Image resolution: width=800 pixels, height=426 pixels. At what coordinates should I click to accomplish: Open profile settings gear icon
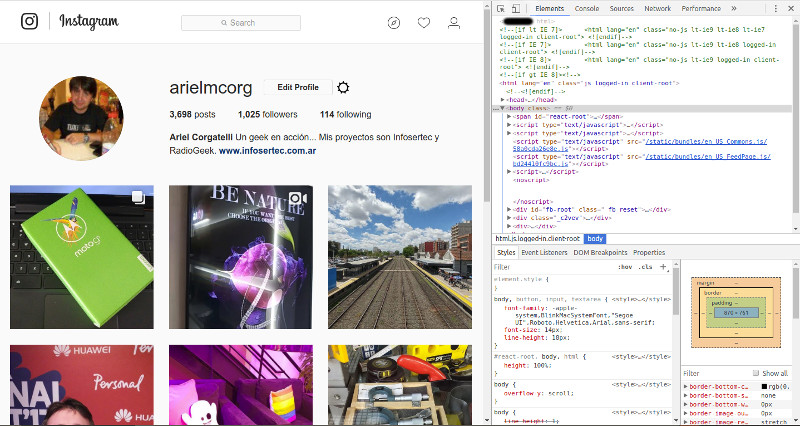pos(343,88)
